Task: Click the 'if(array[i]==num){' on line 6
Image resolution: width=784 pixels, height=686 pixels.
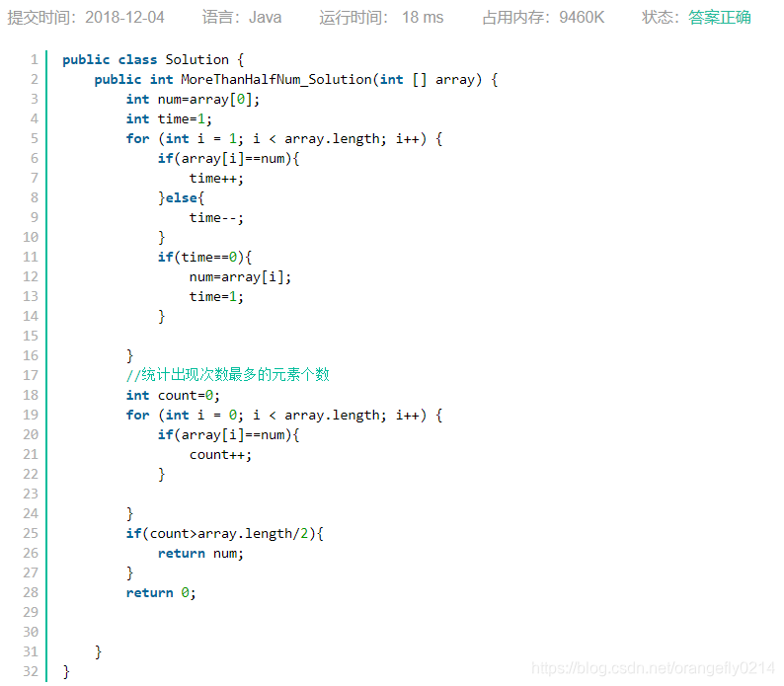Action: point(228,159)
